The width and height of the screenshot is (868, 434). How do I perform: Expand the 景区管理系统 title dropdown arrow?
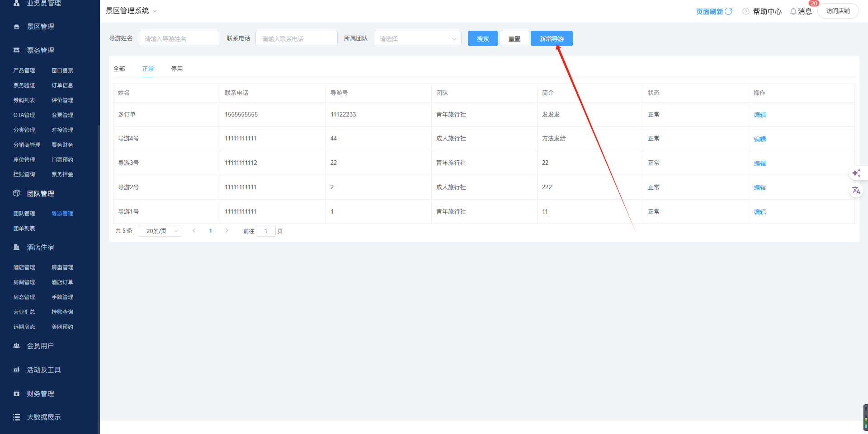(x=155, y=11)
